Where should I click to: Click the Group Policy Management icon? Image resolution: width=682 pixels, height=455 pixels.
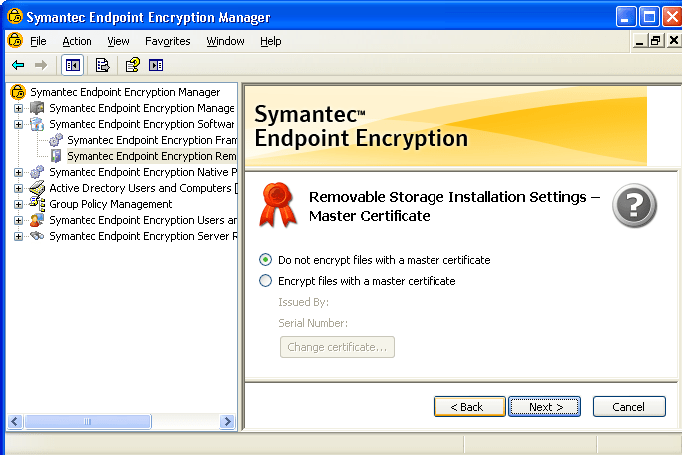click(37, 204)
